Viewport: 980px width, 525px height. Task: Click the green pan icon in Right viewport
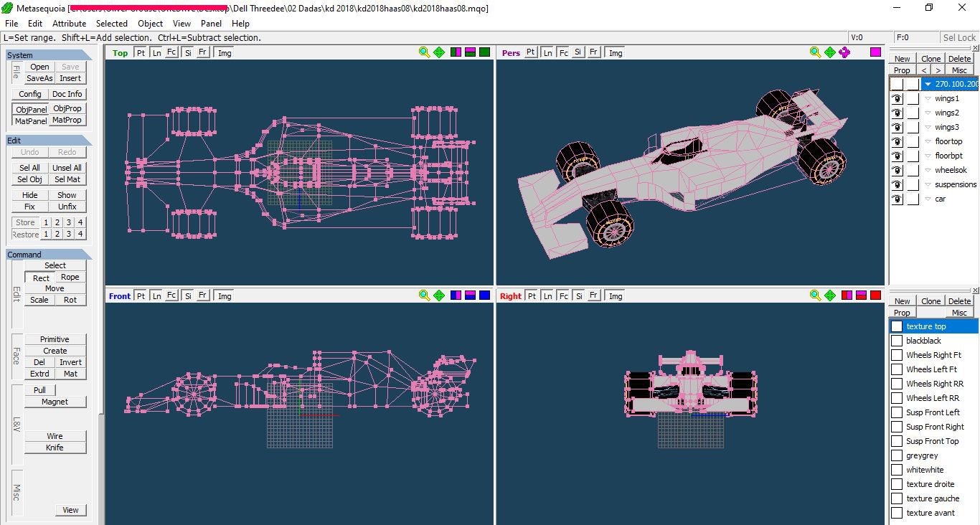pyautogui.click(x=830, y=295)
